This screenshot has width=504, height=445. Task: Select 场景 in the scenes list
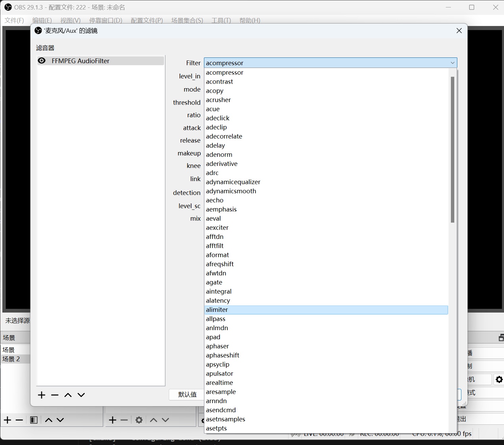[x=15, y=350]
